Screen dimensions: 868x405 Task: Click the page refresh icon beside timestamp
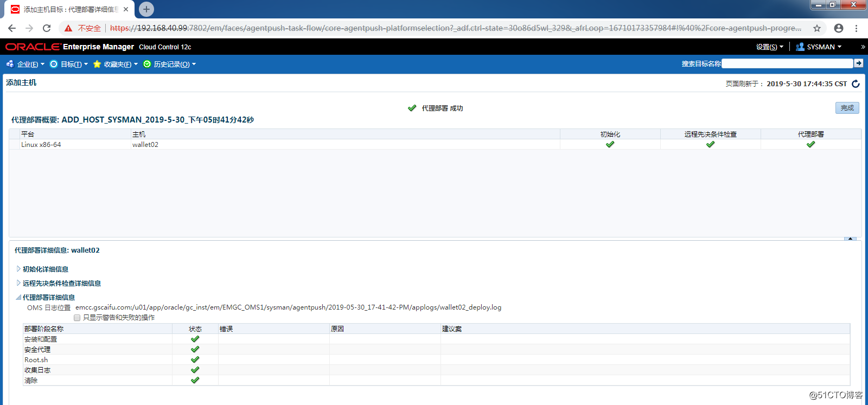[856, 83]
